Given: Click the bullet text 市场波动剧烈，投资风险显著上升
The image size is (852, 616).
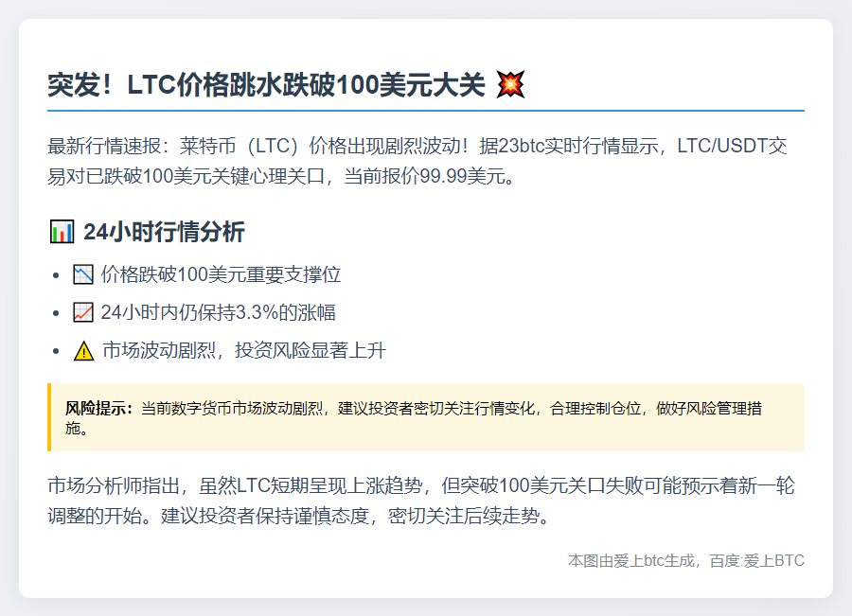Looking at the screenshot, I should [244, 351].
